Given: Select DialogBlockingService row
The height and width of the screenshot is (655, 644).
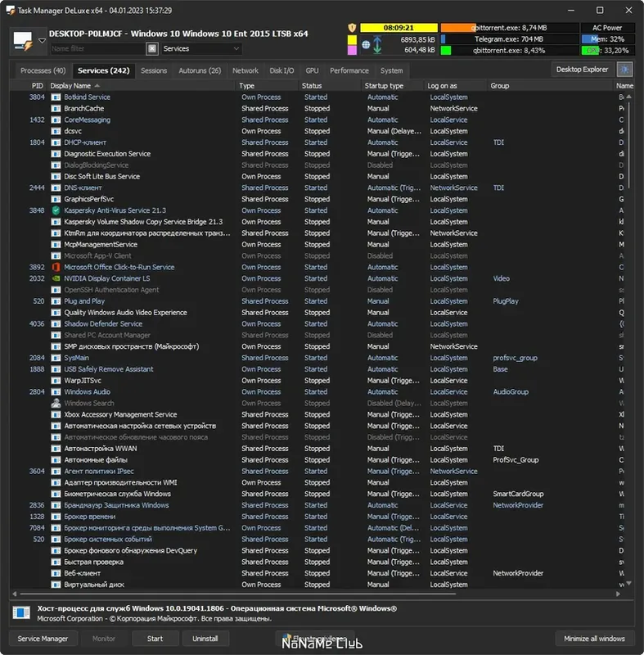Looking at the screenshot, I should [x=319, y=165].
